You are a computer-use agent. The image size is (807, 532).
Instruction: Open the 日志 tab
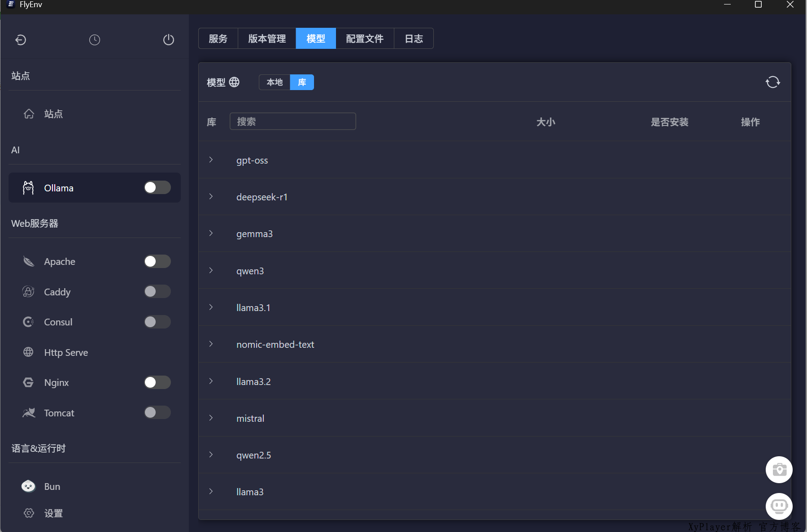[x=414, y=39]
